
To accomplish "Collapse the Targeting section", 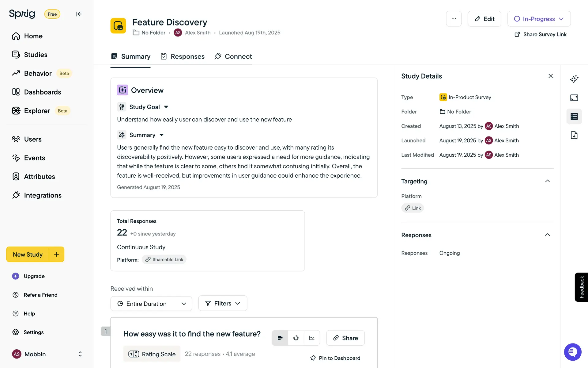I will (x=547, y=181).
